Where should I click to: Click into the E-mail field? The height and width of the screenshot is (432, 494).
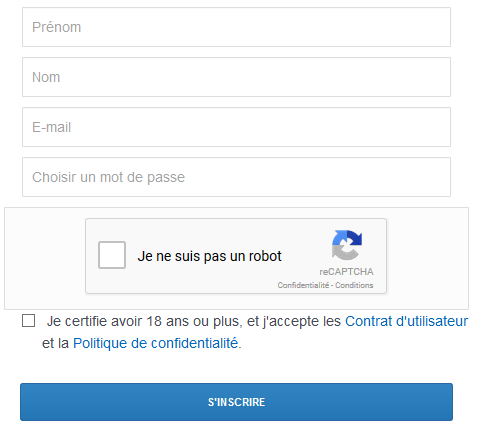(236, 127)
